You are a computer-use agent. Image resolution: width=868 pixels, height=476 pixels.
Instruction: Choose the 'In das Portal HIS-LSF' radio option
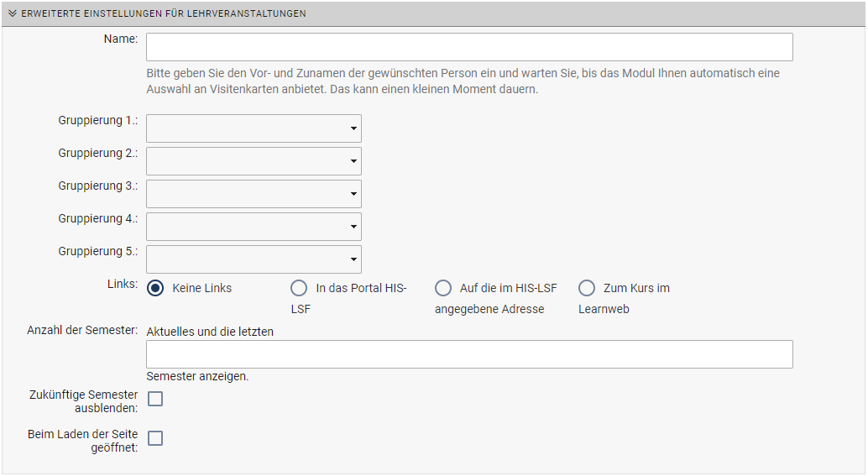coord(299,288)
